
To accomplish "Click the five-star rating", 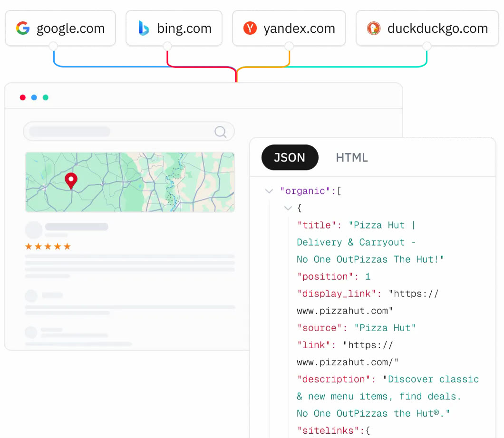I will tap(48, 247).
